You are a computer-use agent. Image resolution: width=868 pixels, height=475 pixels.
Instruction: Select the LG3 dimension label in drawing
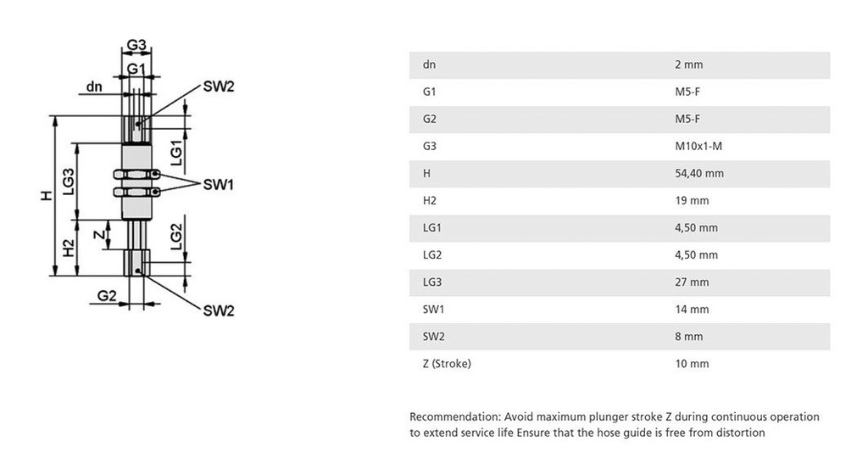coord(68,182)
